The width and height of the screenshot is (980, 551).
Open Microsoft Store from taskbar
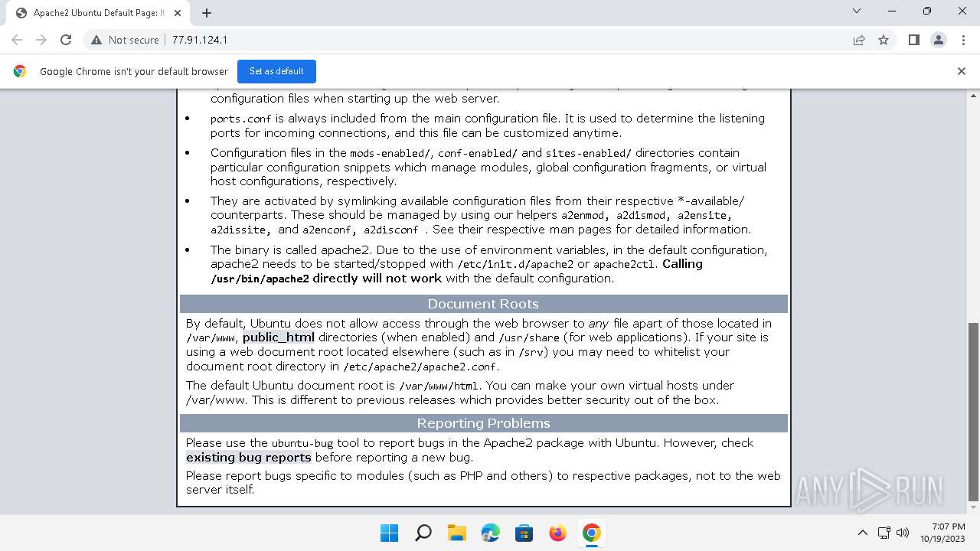tap(524, 533)
